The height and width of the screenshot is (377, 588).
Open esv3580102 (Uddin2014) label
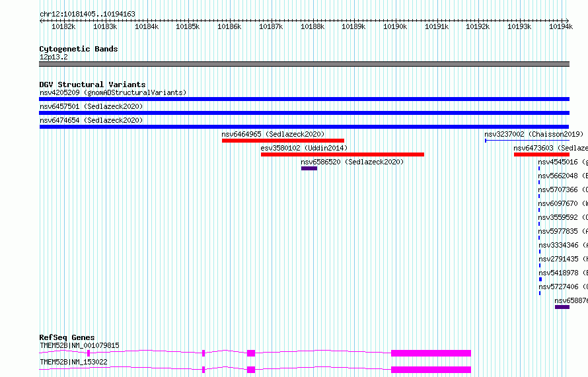(304, 148)
